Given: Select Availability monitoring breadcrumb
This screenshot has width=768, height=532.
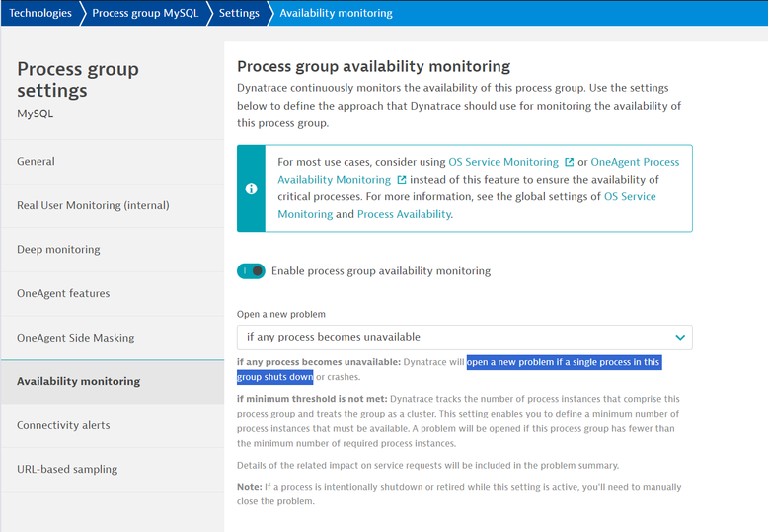Looking at the screenshot, I should coord(336,13).
